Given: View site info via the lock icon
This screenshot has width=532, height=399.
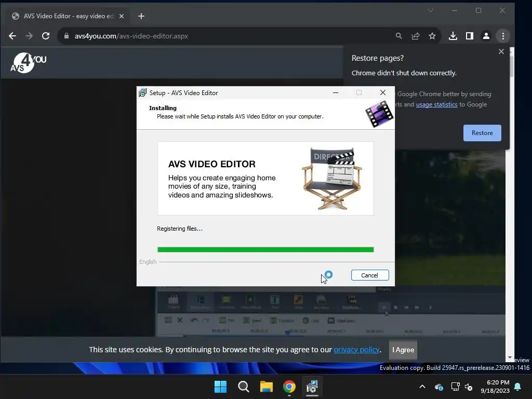Looking at the screenshot, I should tap(66, 36).
